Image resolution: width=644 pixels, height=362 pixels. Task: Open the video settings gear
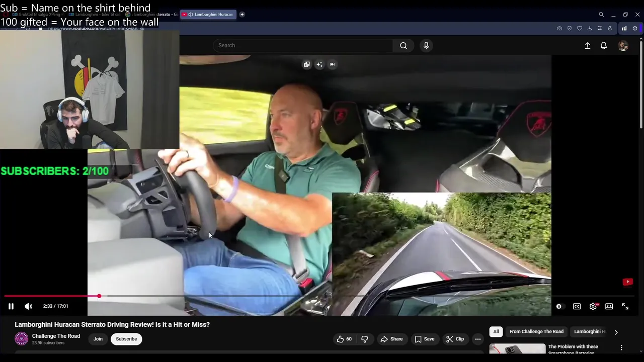593,306
